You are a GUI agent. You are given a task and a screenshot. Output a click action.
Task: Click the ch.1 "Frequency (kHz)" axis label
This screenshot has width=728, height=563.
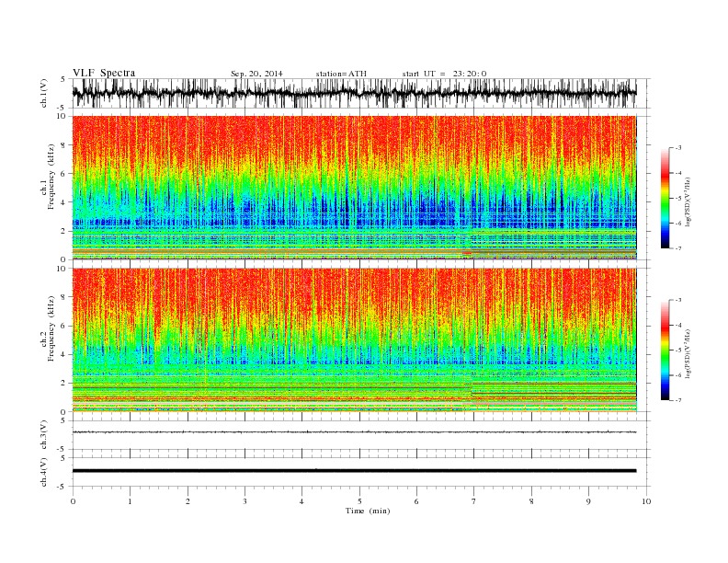tap(51, 177)
